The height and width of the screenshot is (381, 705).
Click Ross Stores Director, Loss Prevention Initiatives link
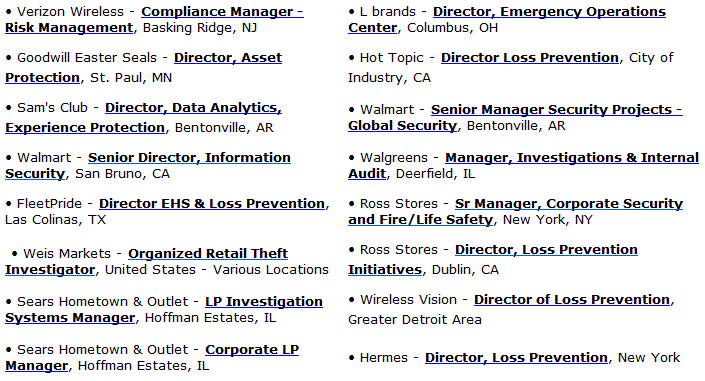pyautogui.click(x=546, y=249)
